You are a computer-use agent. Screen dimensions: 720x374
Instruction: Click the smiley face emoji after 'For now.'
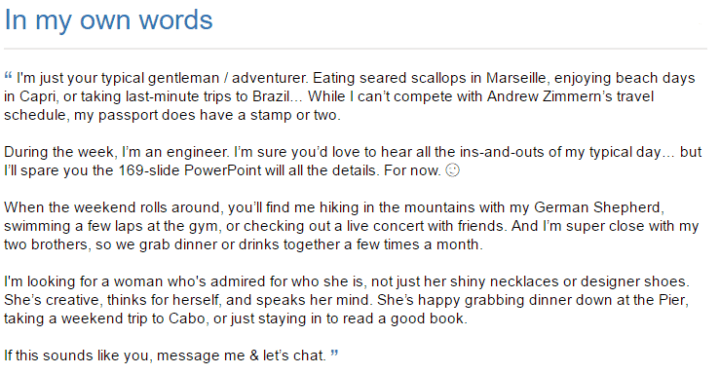point(453,170)
